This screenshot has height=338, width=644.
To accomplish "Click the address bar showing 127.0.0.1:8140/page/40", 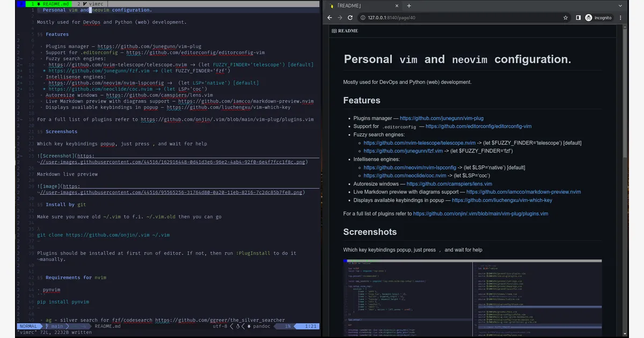I will tap(464, 18).
